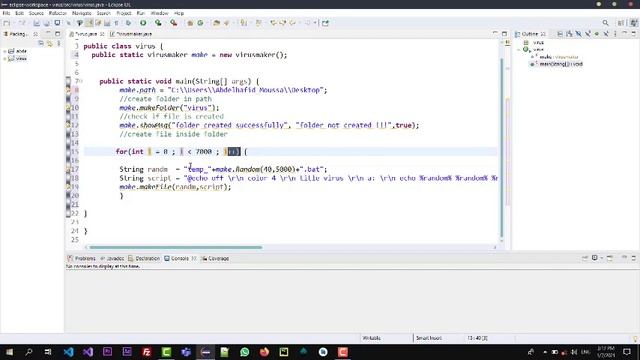Click the External Tools run icon
Viewport: 640px width, 360px height.
(173, 23)
